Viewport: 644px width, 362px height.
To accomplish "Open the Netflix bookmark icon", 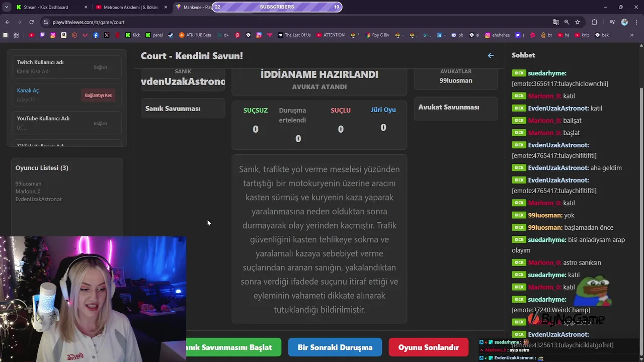I will [x=117, y=35].
